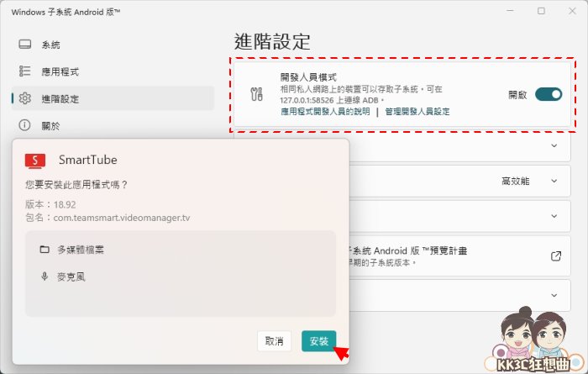Click the 多媒體檔案 folder icon
The width and height of the screenshot is (588, 374).
click(45, 250)
